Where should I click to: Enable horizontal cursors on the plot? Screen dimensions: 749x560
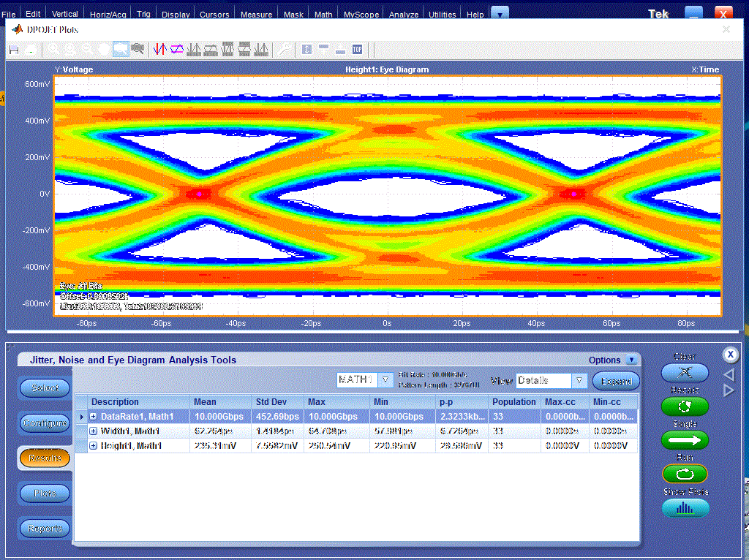coord(177,49)
